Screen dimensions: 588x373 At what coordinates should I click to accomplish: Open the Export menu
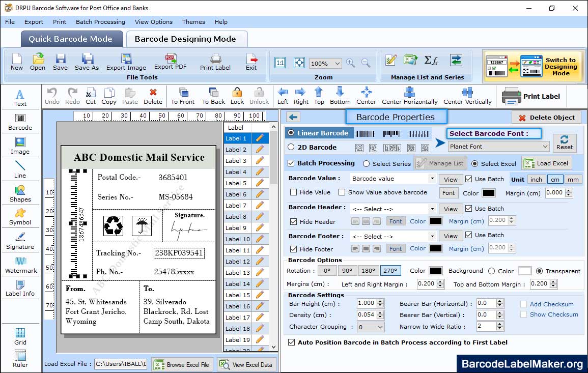point(34,22)
